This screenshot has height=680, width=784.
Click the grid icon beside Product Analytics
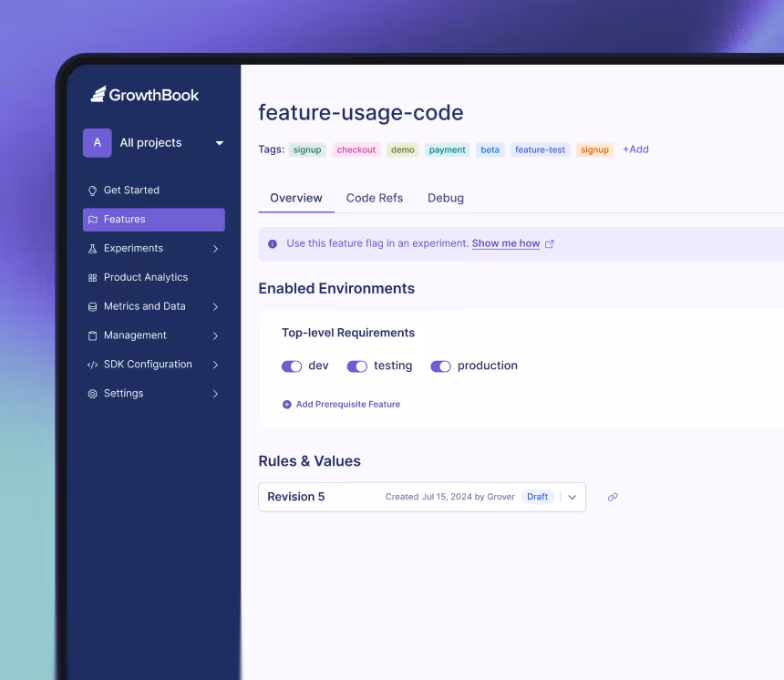point(92,277)
